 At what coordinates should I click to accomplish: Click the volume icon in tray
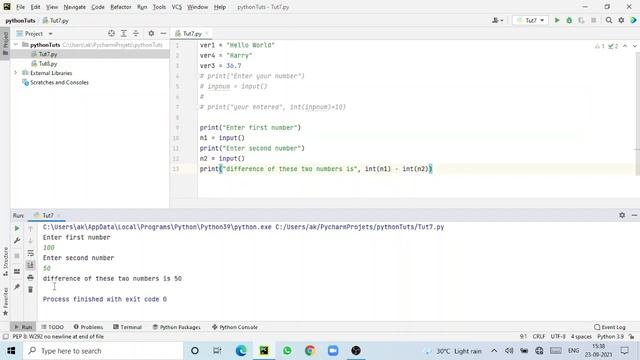509,351
